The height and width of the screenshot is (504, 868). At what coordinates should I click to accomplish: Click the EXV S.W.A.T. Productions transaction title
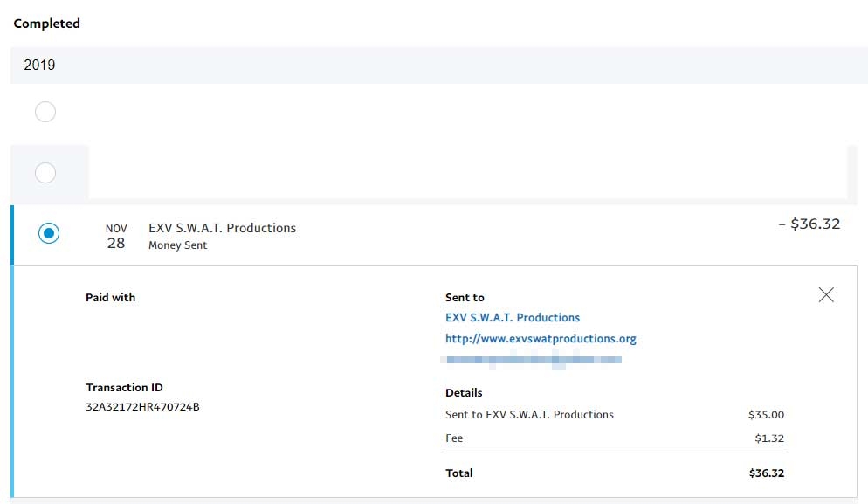[x=222, y=228]
